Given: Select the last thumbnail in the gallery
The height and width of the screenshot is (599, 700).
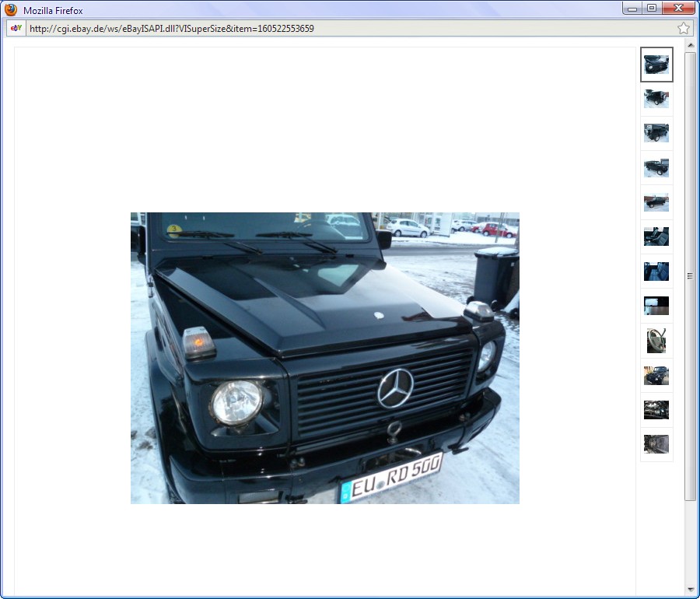Looking at the screenshot, I should tap(656, 443).
